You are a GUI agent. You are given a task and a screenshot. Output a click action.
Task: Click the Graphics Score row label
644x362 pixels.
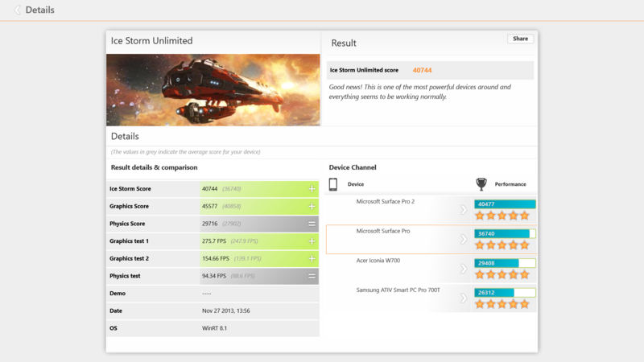point(129,207)
